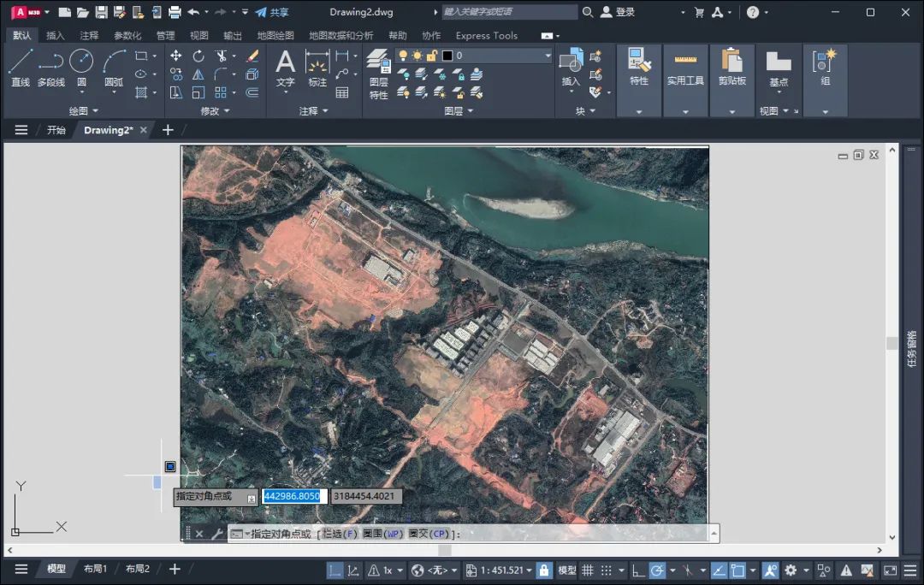This screenshot has height=585, width=924.
Task: Select the 标注 dimension tool
Action: coord(317,68)
